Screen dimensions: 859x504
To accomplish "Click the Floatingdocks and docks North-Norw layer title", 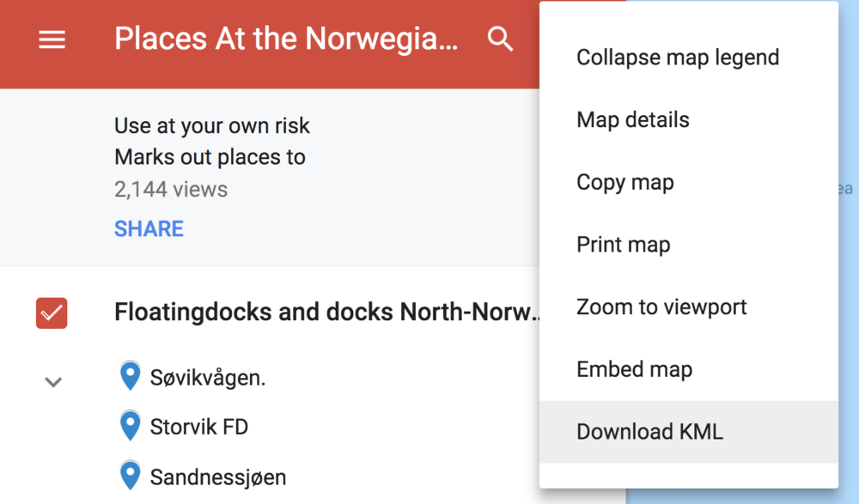I will [326, 313].
